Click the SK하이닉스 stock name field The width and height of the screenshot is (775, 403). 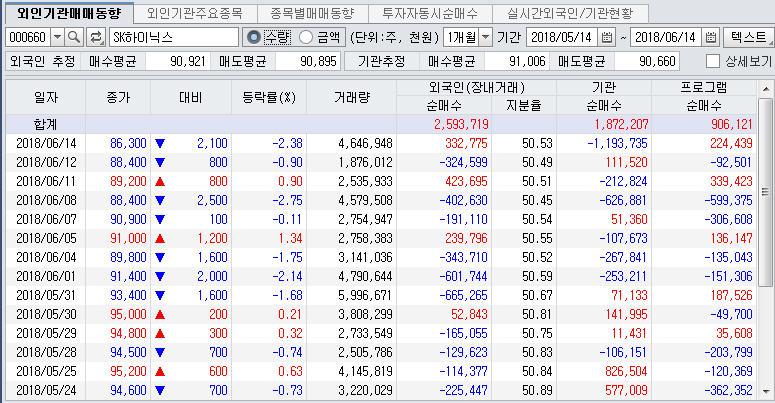click(173, 37)
